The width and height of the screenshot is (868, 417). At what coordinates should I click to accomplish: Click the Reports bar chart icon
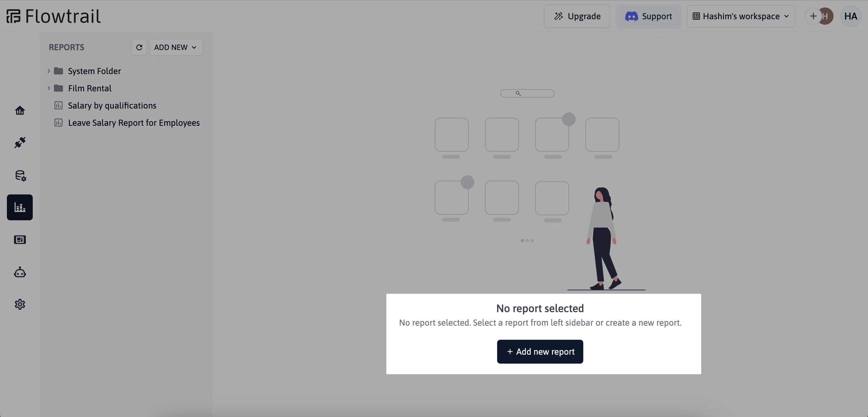[x=20, y=207]
